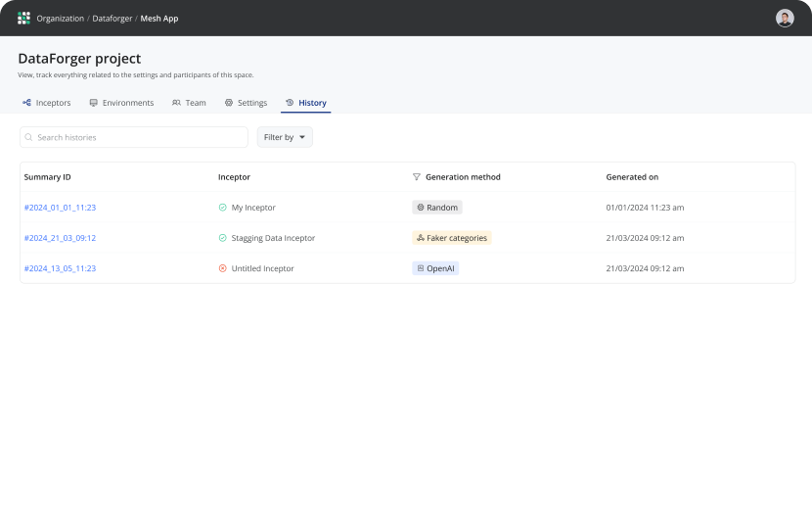Click the Search histories input field
Image resolution: width=812 pixels, height=519 pixels.
[x=137, y=137]
